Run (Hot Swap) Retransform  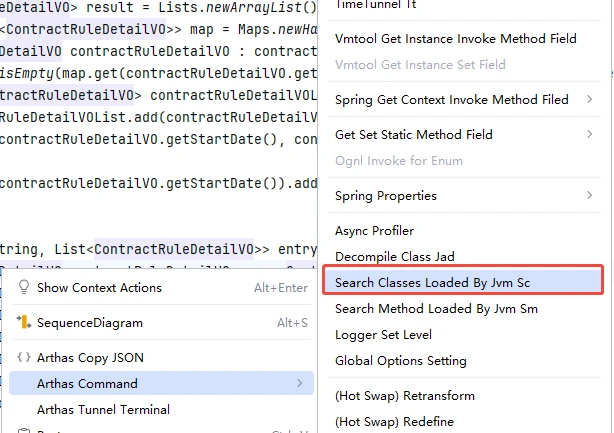pos(404,396)
